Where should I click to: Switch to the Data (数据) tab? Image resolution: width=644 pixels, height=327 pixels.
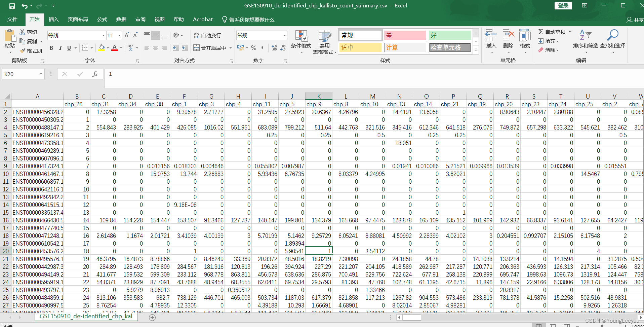(121, 20)
